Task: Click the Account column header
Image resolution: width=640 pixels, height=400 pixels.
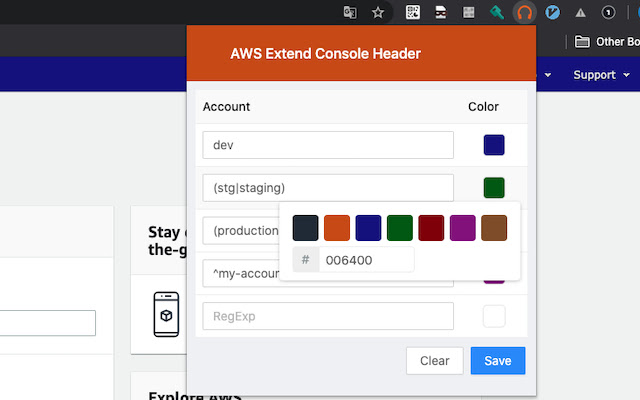Action: (x=226, y=107)
